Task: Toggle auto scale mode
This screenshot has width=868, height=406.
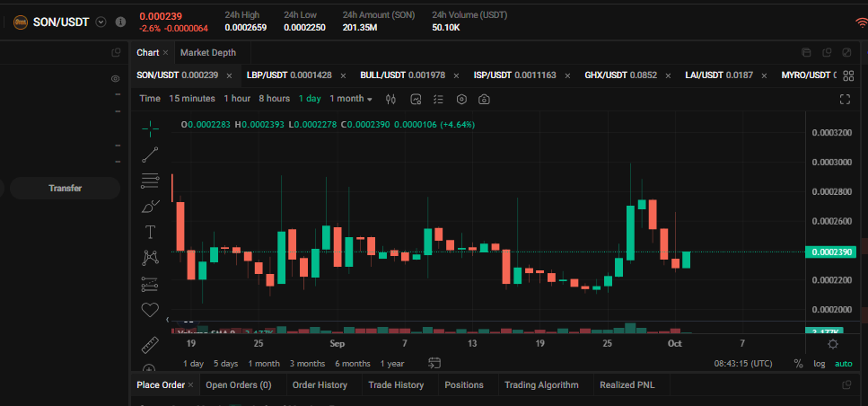Action: (x=844, y=364)
